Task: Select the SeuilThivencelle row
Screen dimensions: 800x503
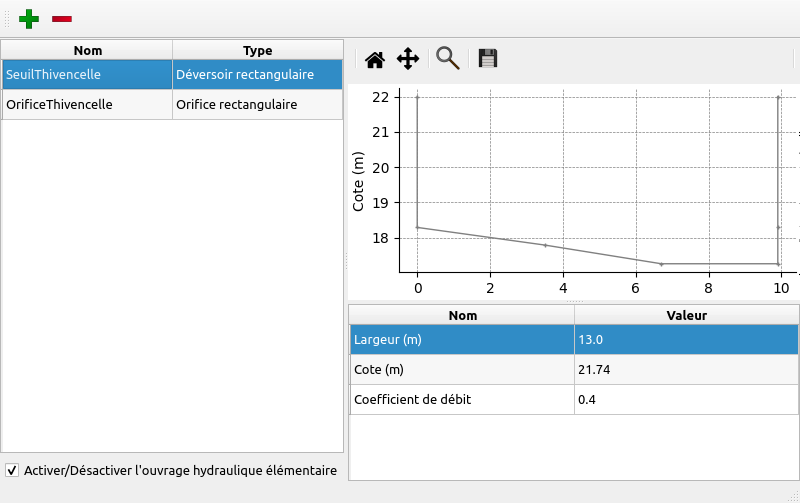Action: (87, 74)
